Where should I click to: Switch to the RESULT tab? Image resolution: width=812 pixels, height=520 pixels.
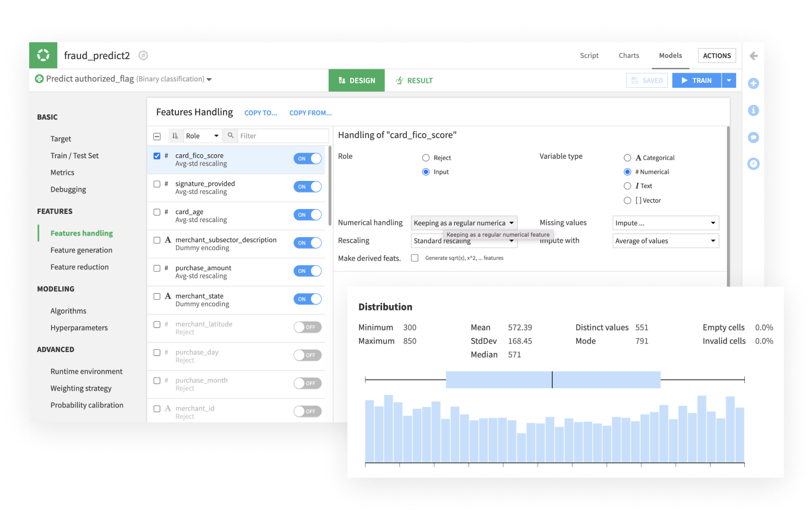[x=414, y=81]
